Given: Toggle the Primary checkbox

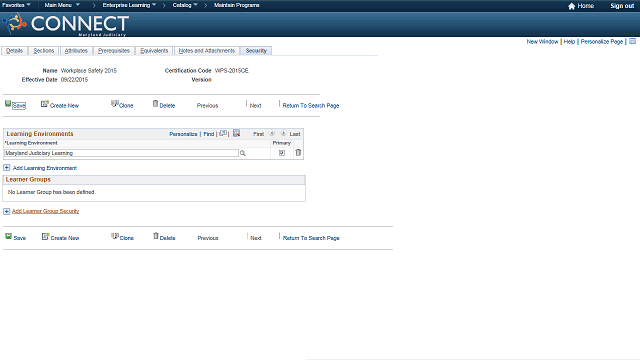Looking at the screenshot, I should click(x=282, y=153).
